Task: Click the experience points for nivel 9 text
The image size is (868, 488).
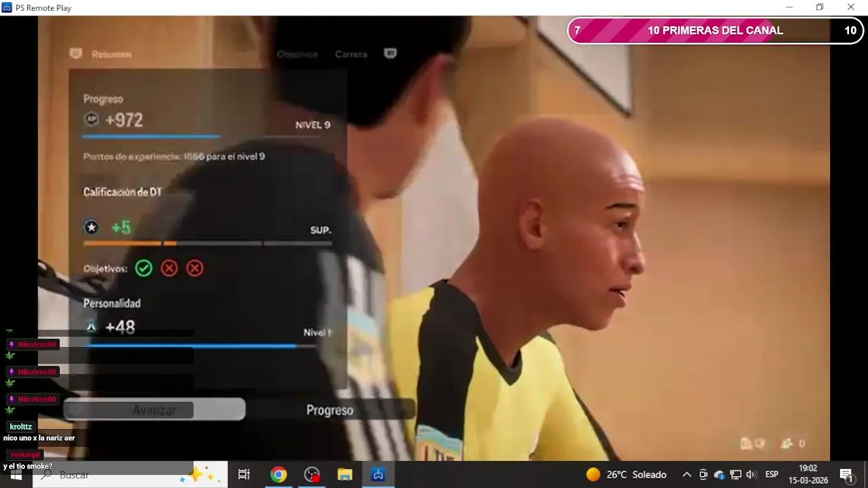Action: point(174,157)
